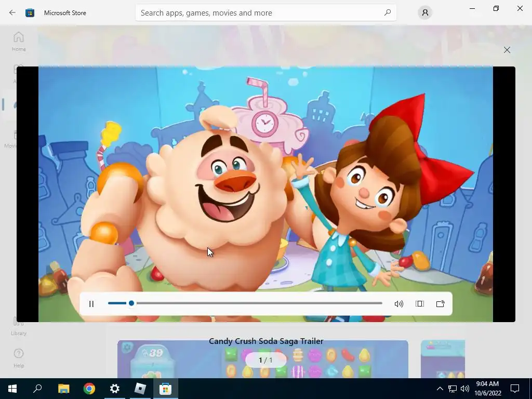
Task: Open Settings gear on the taskbar
Action: [115, 389]
